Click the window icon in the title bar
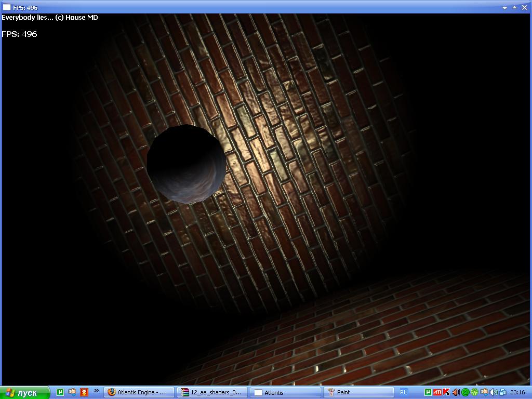 tap(7, 7)
